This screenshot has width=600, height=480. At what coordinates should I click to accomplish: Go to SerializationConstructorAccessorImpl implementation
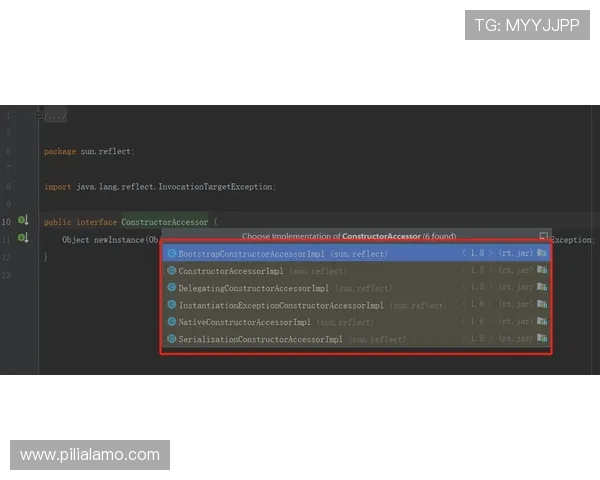coord(356,339)
